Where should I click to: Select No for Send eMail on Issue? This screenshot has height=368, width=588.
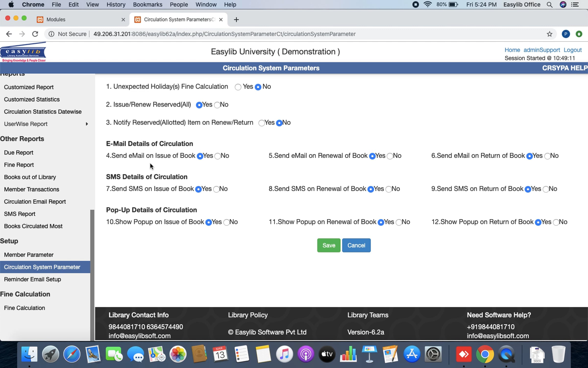(218, 156)
